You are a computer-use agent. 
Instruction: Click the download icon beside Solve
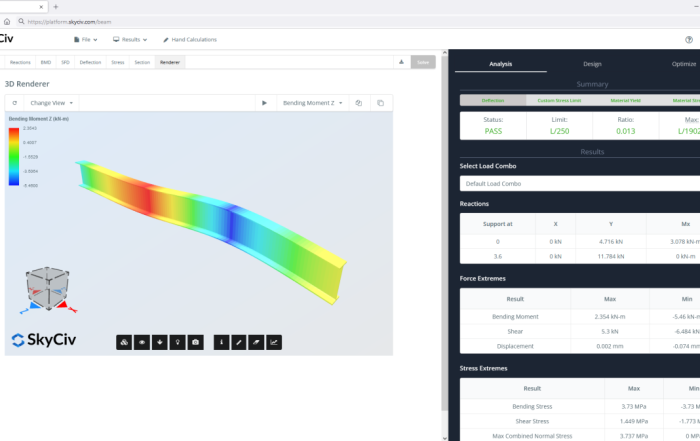[401, 62]
